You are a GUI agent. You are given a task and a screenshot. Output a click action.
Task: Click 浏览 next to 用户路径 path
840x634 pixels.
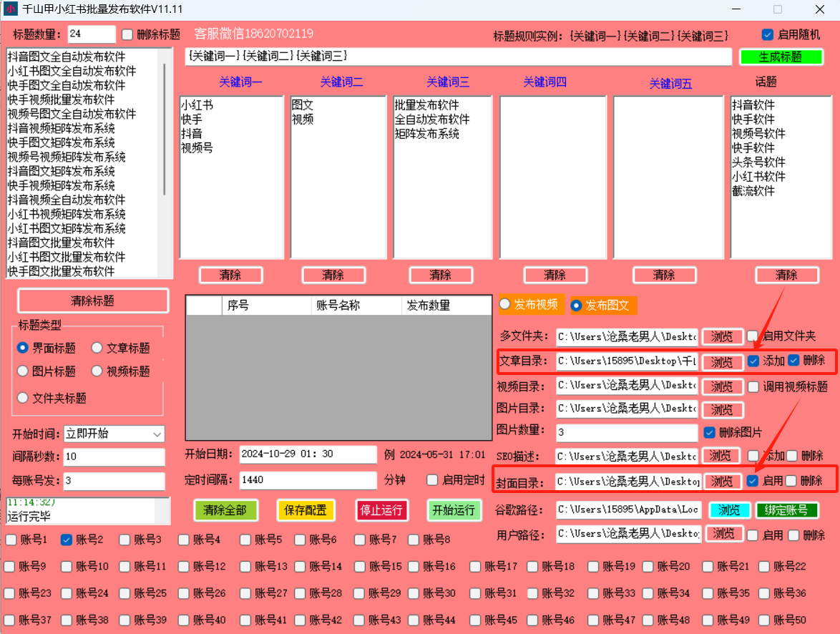pyautogui.click(x=724, y=534)
